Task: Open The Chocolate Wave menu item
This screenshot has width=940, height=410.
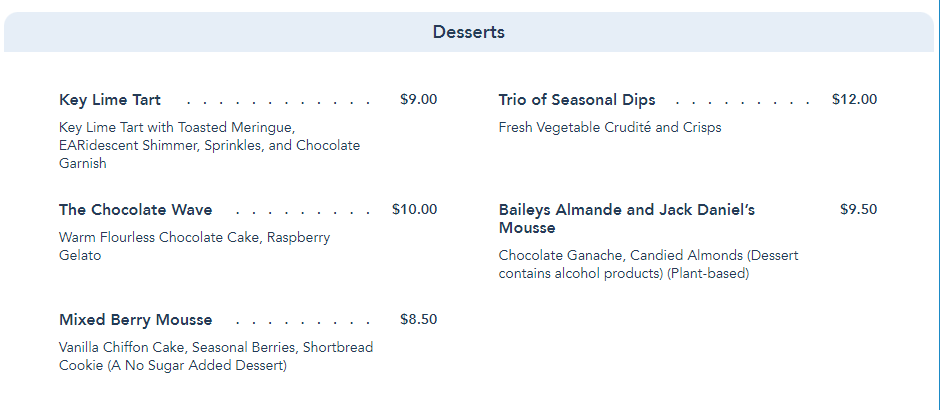Action: click(135, 210)
